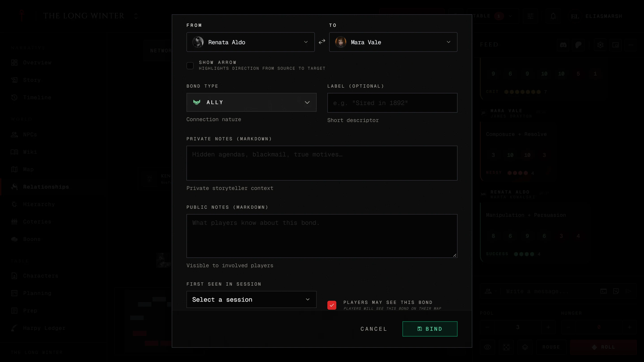
Task: Decrease the Pool stepper value
Action: [x=487, y=327]
